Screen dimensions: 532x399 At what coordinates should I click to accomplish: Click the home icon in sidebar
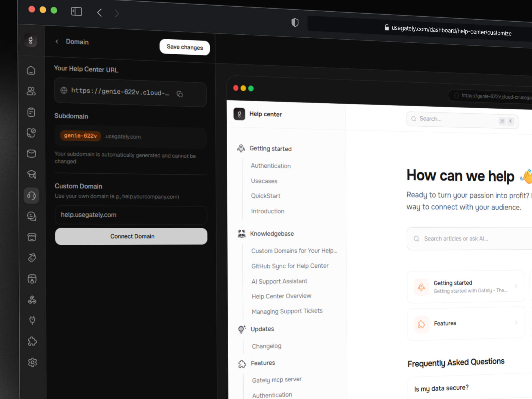pos(31,70)
